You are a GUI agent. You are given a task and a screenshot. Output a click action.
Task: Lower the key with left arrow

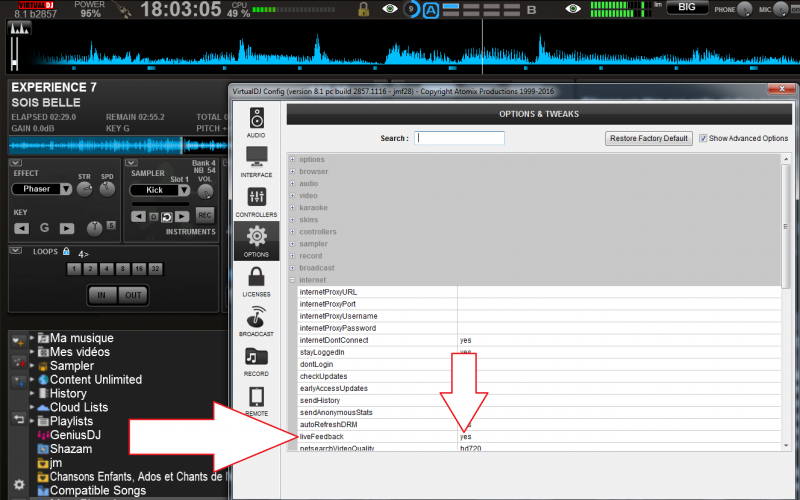[x=21, y=228]
